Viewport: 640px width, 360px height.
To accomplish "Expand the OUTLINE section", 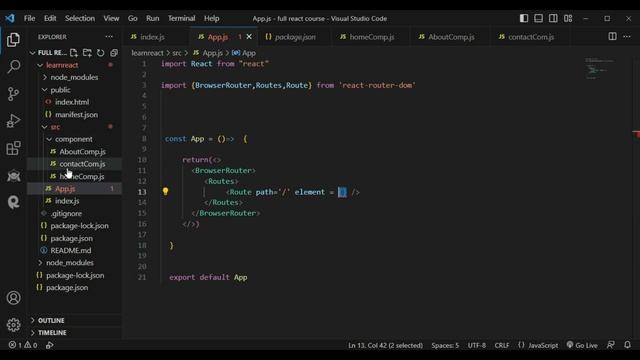I will click(51, 320).
